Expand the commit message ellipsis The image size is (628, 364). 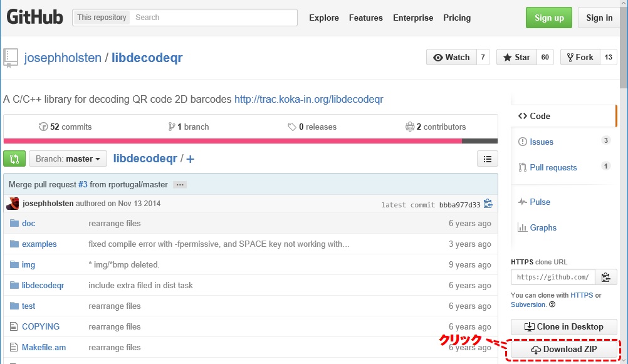coord(180,185)
